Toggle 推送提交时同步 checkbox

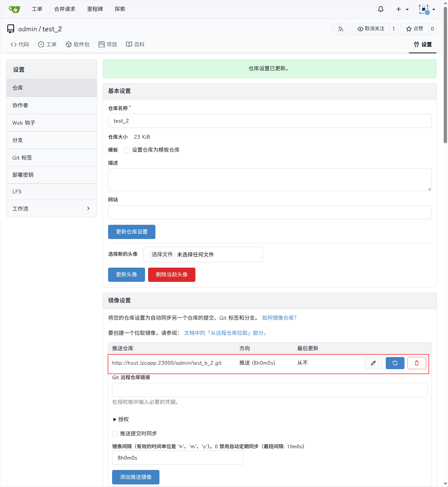click(115, 434)
